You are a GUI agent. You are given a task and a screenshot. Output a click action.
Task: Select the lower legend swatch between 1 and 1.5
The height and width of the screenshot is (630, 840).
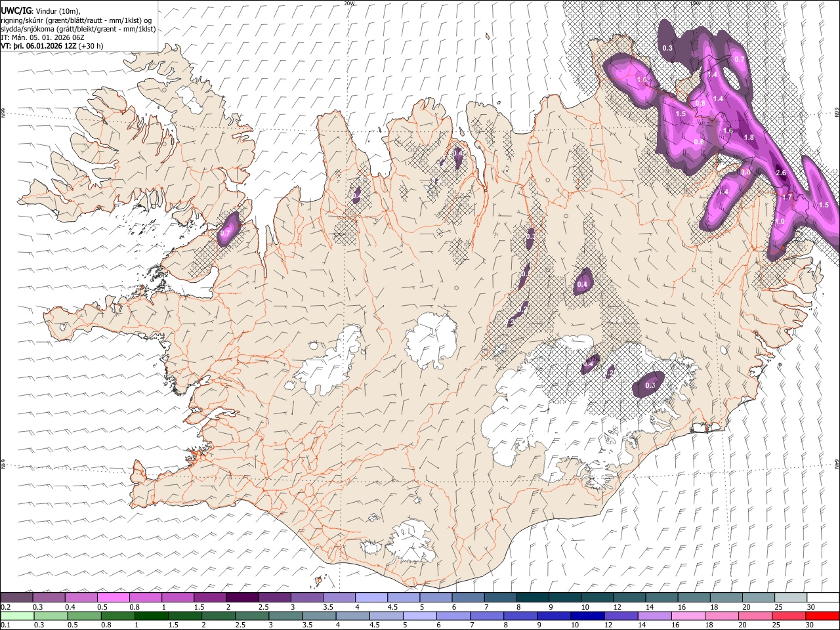point(151,616)
